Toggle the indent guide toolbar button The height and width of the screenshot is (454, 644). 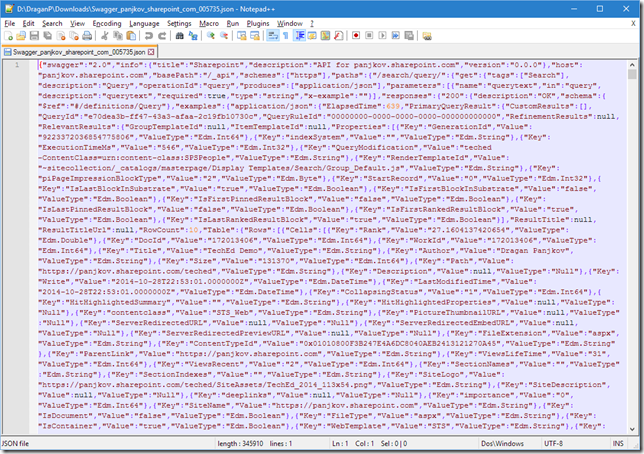(299, 36)
